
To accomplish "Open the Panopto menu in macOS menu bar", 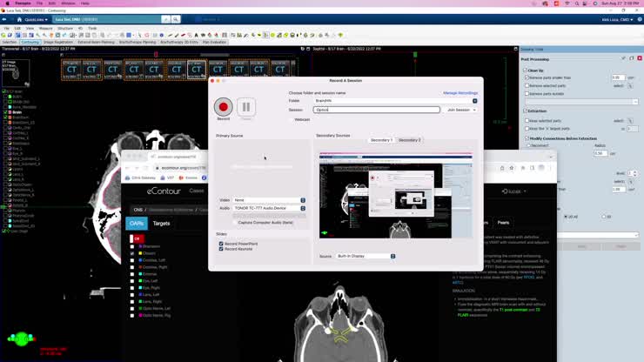I will coord(23,3).
